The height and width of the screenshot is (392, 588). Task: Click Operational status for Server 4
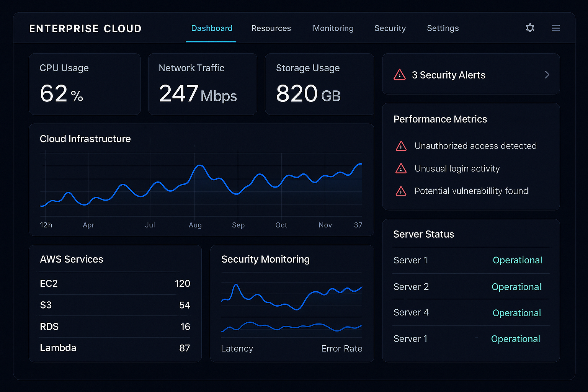517,313
